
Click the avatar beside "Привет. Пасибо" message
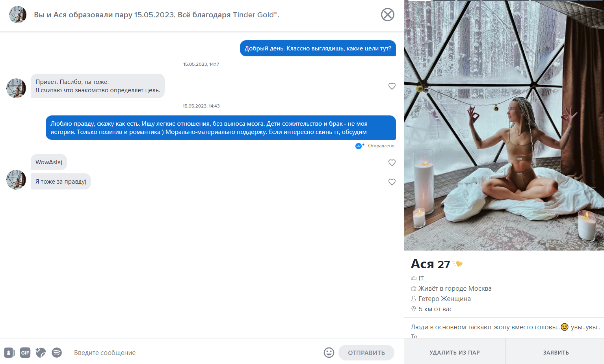point(16,88)
